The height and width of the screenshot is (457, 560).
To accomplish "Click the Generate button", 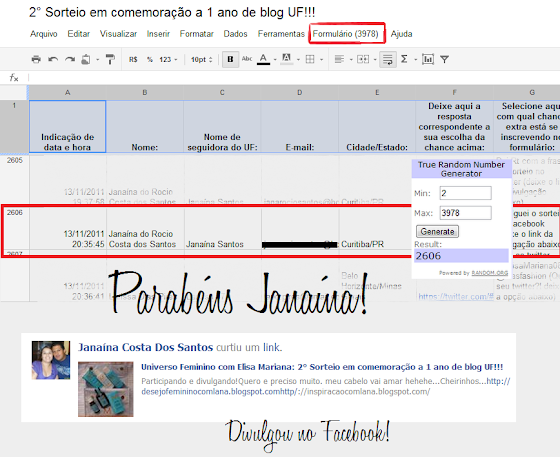I will 437,231.
